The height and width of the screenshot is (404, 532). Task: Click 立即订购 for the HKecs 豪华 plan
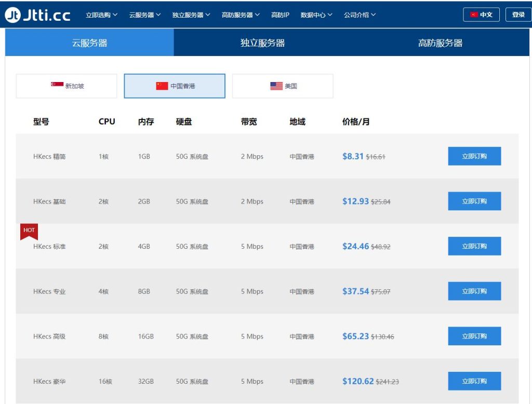(x=474, y=381)
